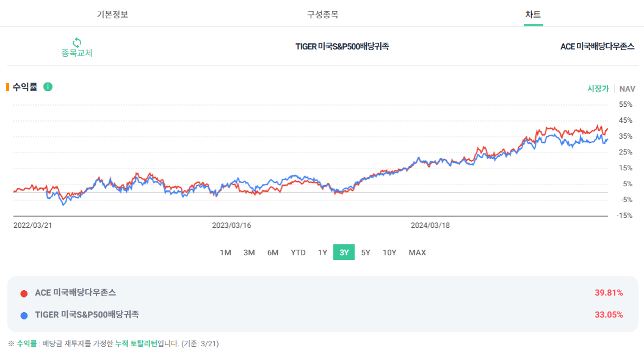Select the 3Y period button
The height and width of the screenshot is (353, 644).
[344, 252]
